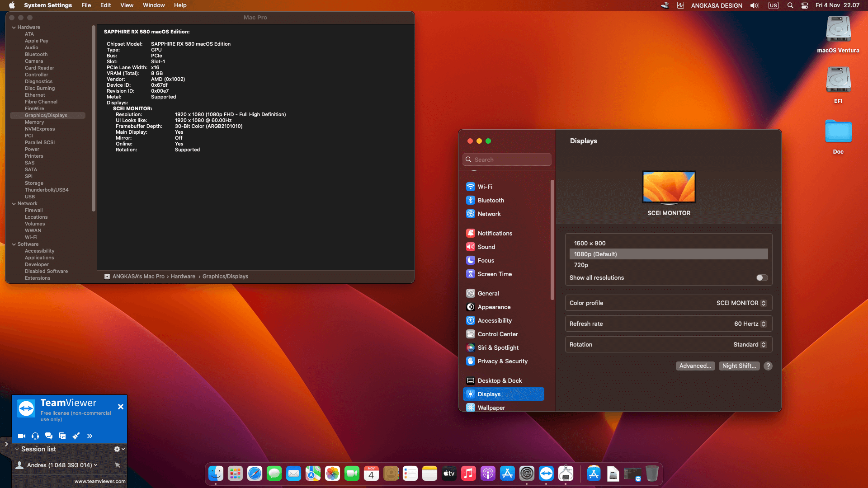Click the Night Shift... button

739,366
